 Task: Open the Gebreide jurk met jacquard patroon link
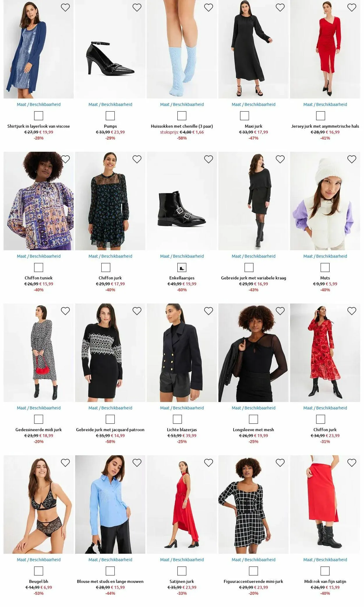110,430
